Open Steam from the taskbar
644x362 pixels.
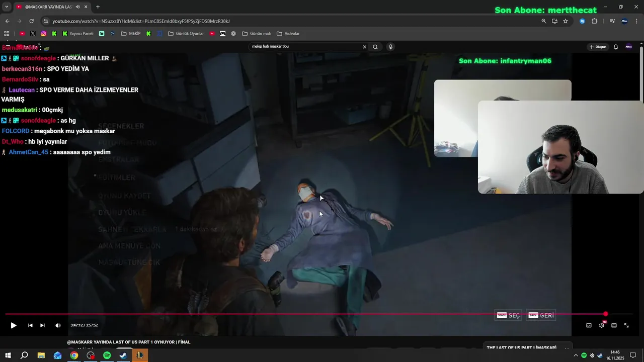(123, 355)
